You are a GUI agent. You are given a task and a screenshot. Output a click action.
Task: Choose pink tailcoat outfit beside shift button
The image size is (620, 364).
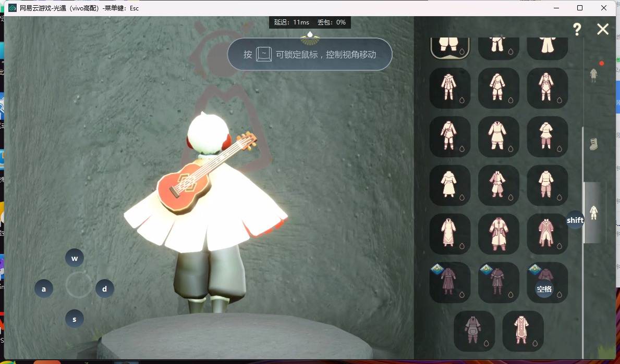tap(547, 234)
